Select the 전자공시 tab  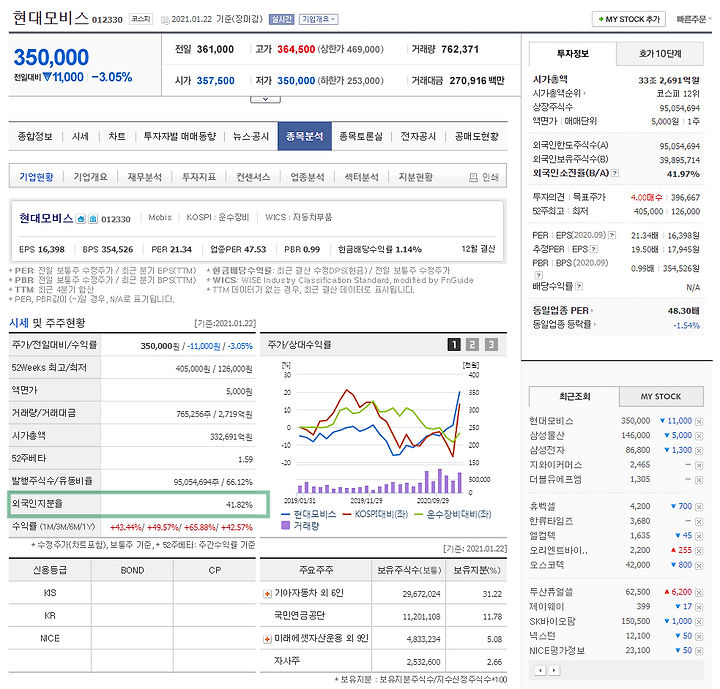pos(418,136)
